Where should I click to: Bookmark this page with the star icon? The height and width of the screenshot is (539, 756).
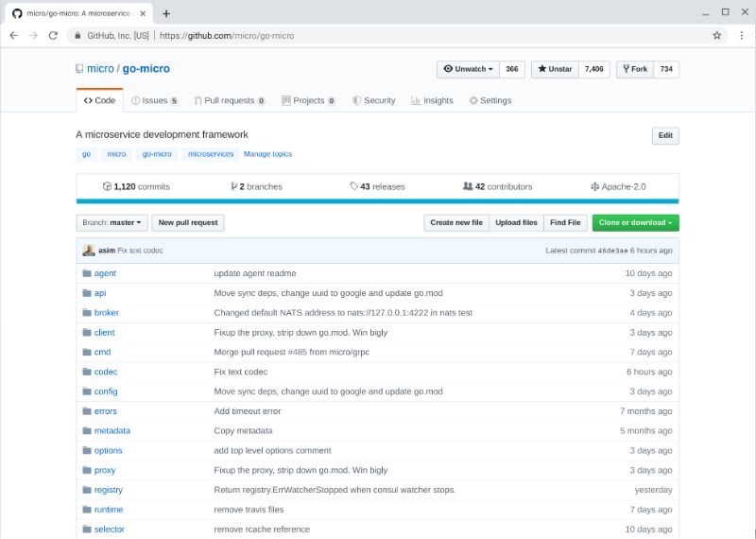coord(717,35)
